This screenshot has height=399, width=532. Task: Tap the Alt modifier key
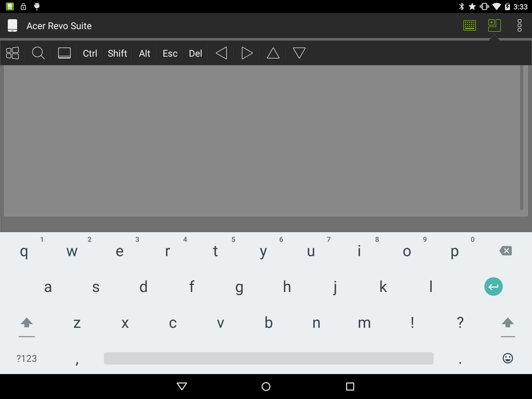pyautogui.click(x=144, y=53)
